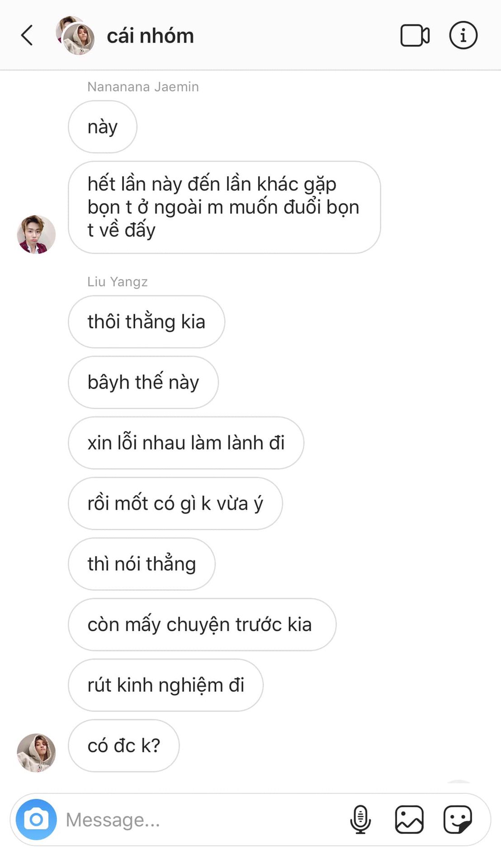Record a voice message with the microphone
This screenshot has height=868, width=501.
tap(360, 819)
